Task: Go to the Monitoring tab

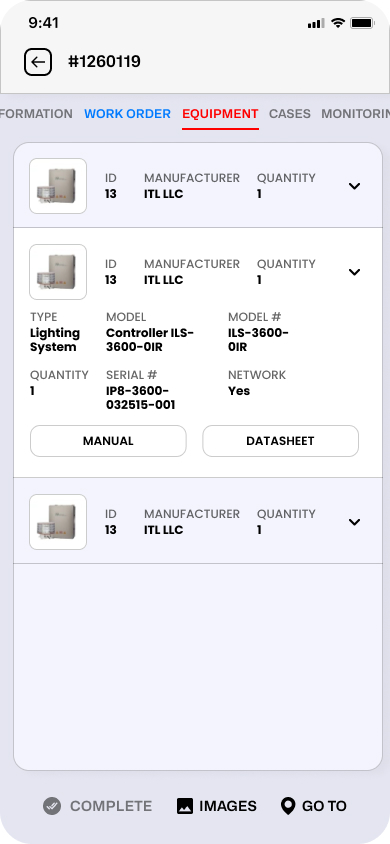Action: [356, 114]
